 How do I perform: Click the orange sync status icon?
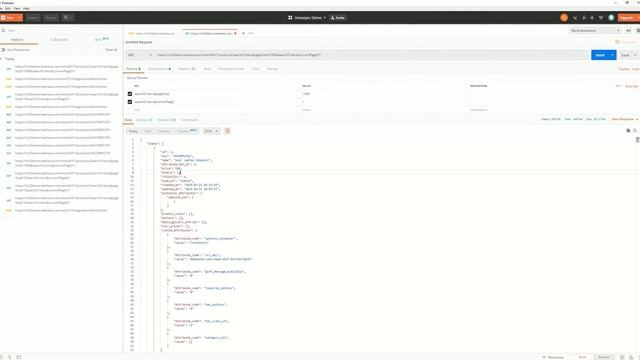[564, 18]
